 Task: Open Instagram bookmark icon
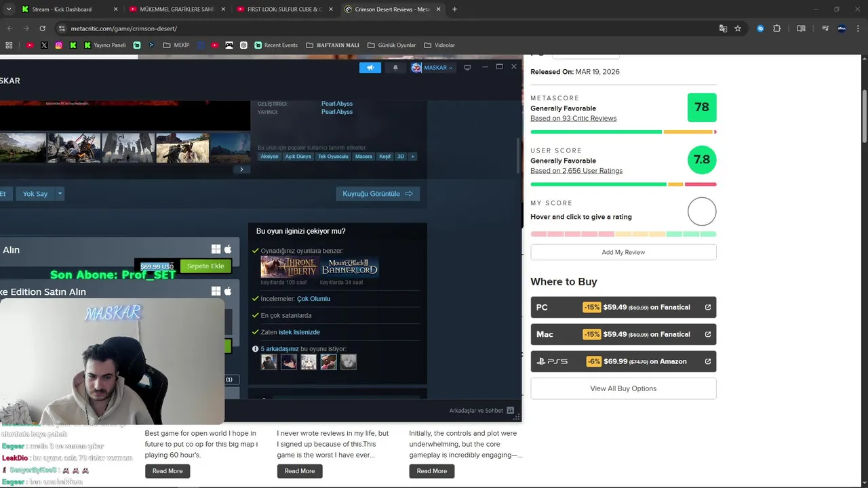(59, 45)
